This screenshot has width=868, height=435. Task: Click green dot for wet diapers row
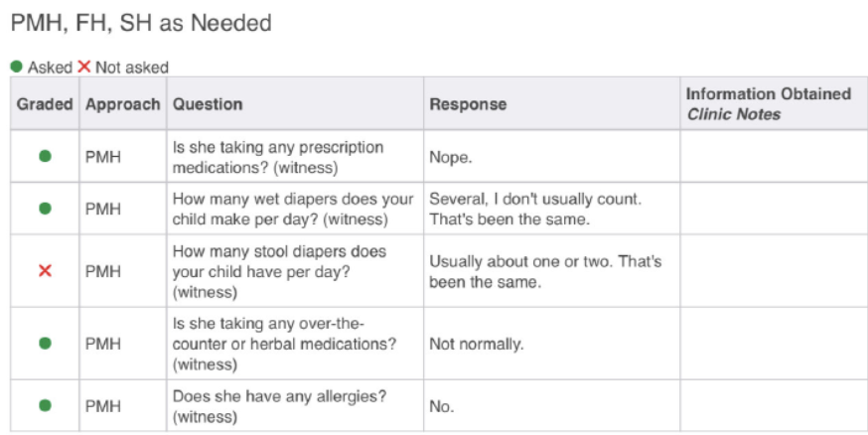(x=45, y=209)
